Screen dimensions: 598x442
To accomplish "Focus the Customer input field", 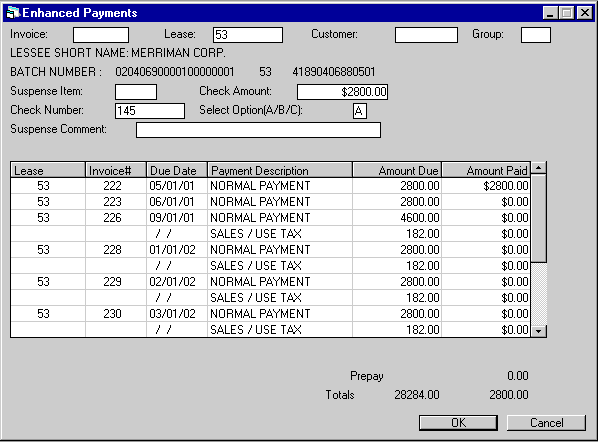I will click(426, 35).
